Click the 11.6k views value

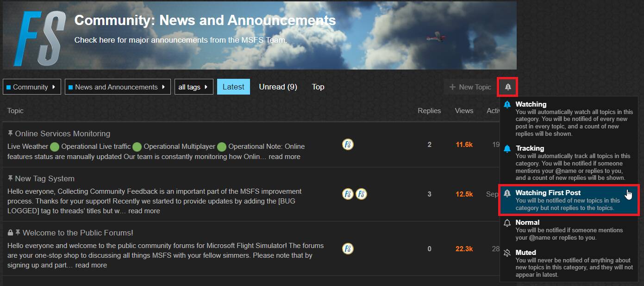(464, 145)
